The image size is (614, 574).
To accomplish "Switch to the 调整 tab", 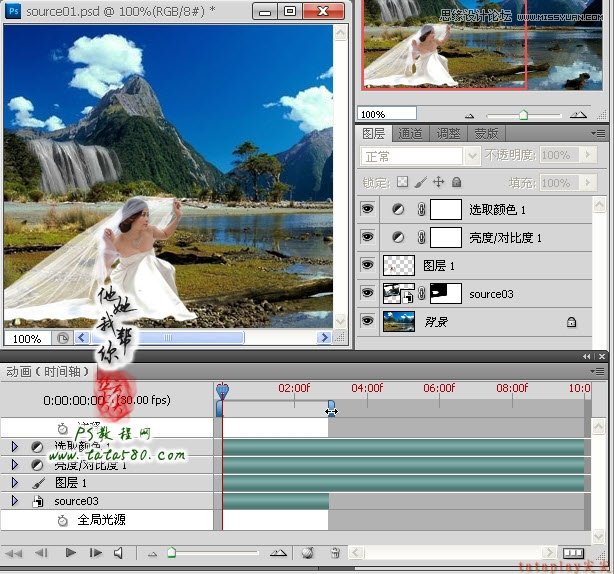I will [x=448, y=133].
